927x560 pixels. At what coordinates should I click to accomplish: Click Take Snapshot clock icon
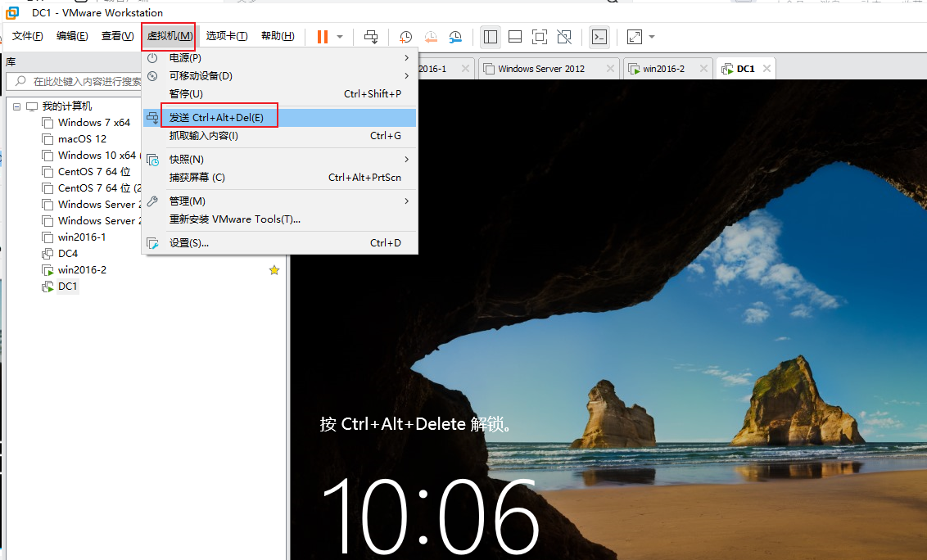405,37
